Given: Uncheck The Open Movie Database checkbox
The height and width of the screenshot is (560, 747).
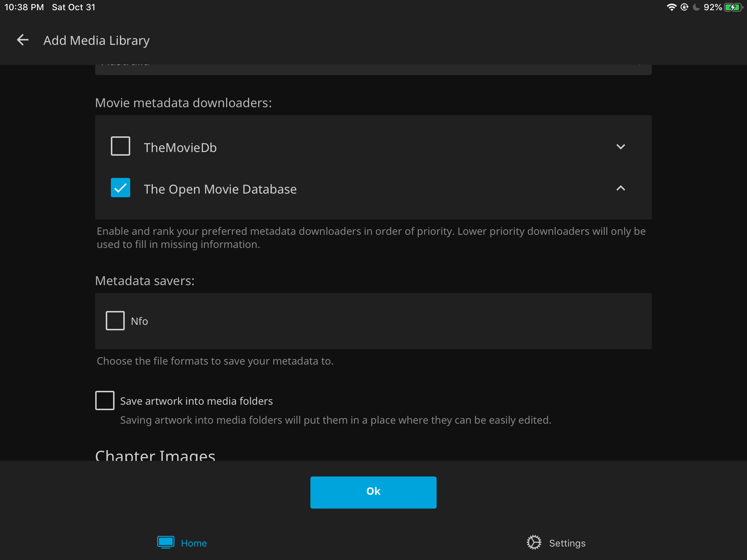Looking at the screenshot, I should pyautogui.click(x=120, y=188).
